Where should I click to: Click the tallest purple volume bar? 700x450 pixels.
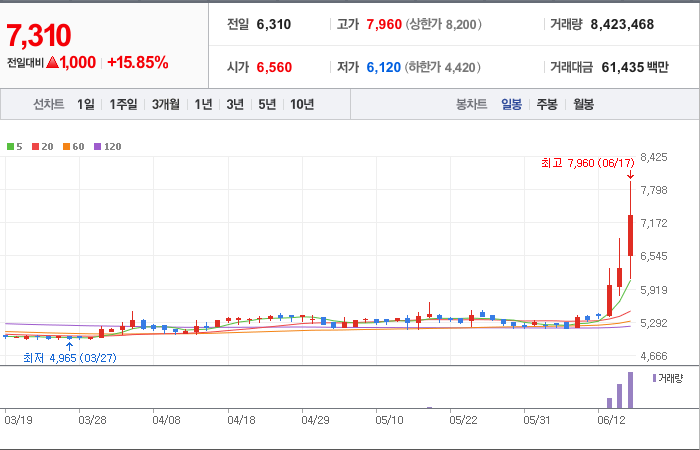(x=630, y=390)
